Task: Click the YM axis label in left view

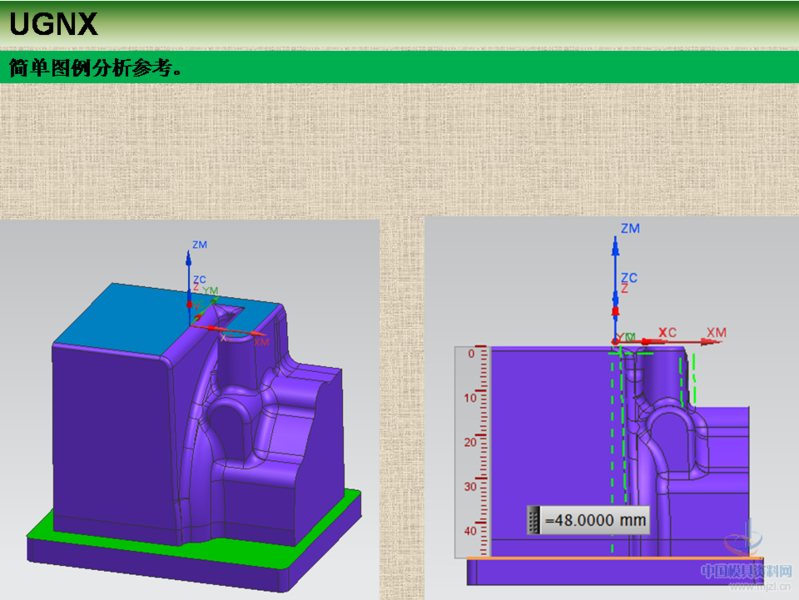Action: (210, 291)
